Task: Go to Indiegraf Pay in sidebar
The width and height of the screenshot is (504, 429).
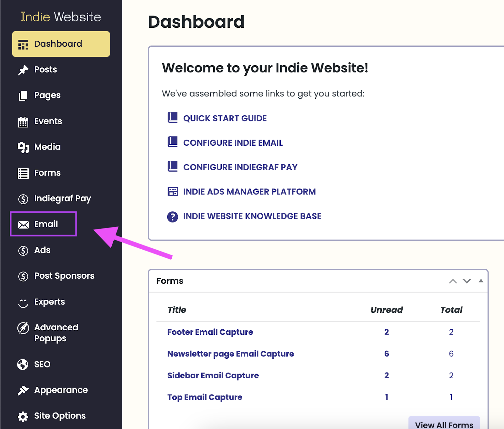Action: (x=62, y=199)
